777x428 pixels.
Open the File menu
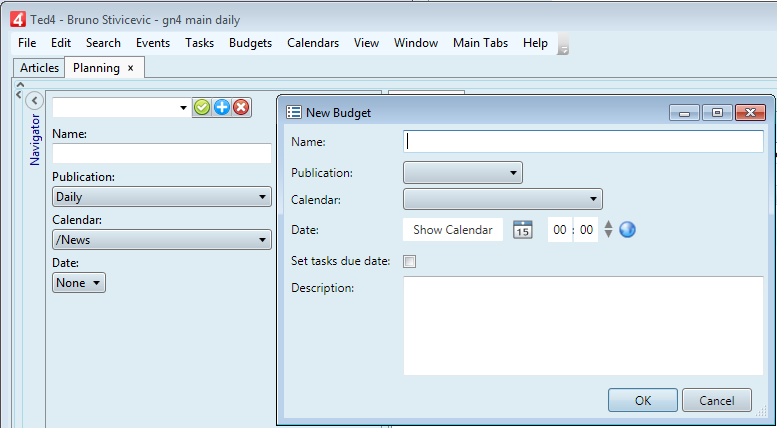pos(27,43)
